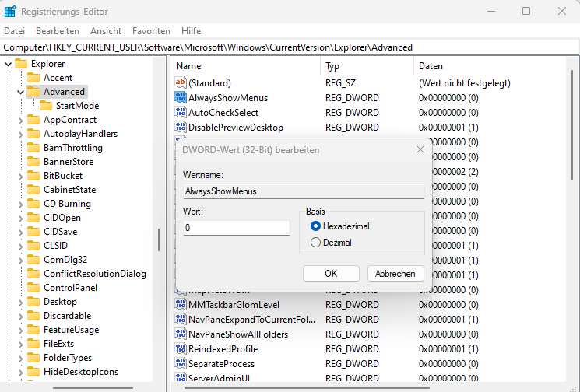Click the REG_SZ type cell
Viewport: 580px width, 392px height.
[341, 83]
